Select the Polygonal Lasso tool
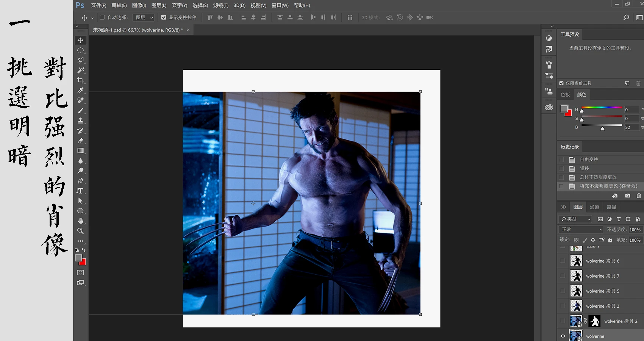The width and height of the screenshot is (644, 341). coord(80,60)
